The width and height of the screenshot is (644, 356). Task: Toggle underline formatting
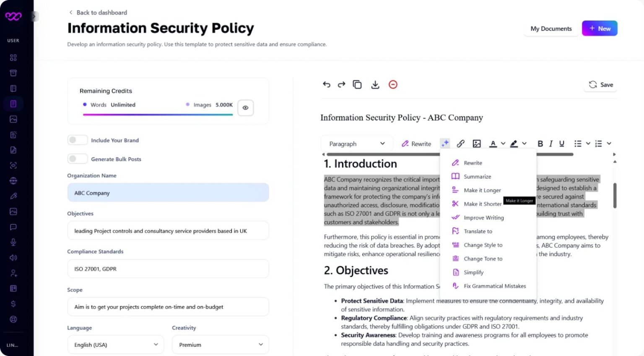(x=562, y=144)
